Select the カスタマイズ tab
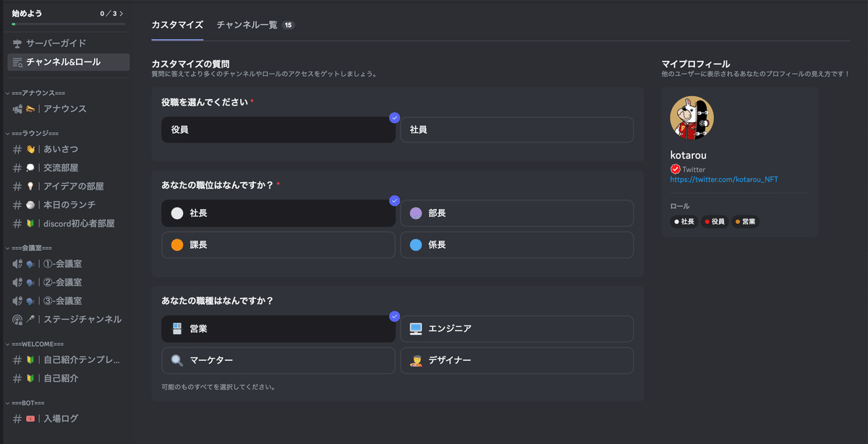This screenshot has width=868, height=444. (x=177, y=25)
